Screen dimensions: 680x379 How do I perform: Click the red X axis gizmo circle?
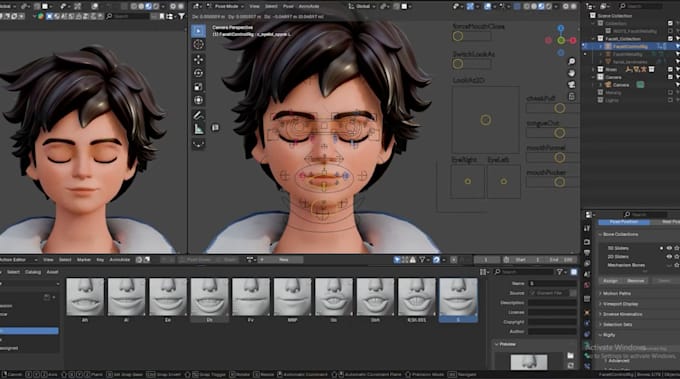(x=573, y=40)
